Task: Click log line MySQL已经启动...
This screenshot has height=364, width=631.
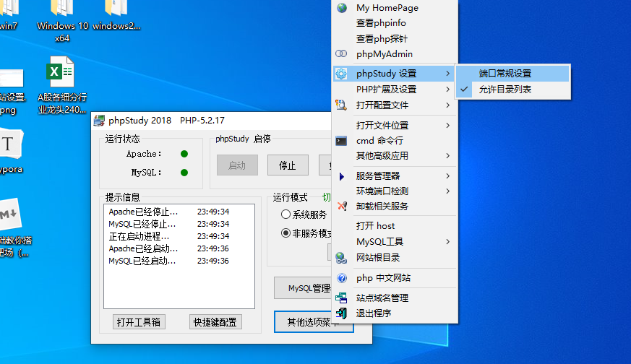Action: tap(142, 261)
